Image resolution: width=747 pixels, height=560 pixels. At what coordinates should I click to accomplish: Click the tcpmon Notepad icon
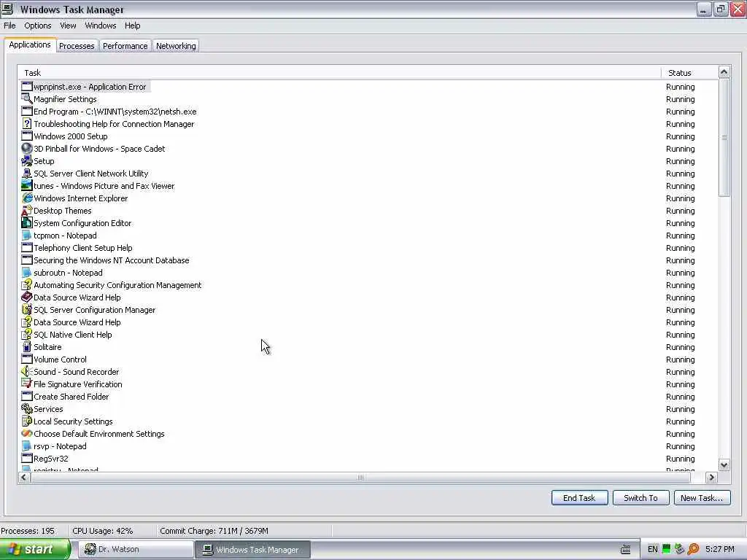[x=27, y=236]
